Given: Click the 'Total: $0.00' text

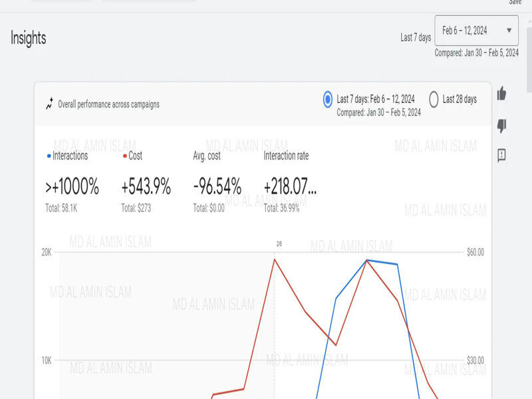Looking at the screenshot, I should (209, 208).
